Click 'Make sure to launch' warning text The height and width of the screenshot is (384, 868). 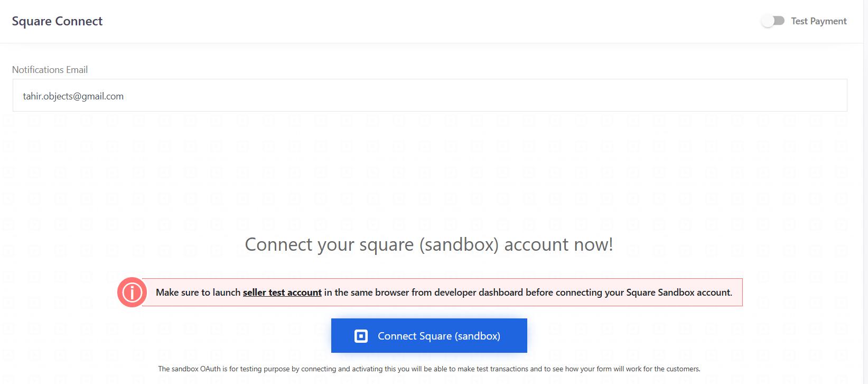click(198, 292)
